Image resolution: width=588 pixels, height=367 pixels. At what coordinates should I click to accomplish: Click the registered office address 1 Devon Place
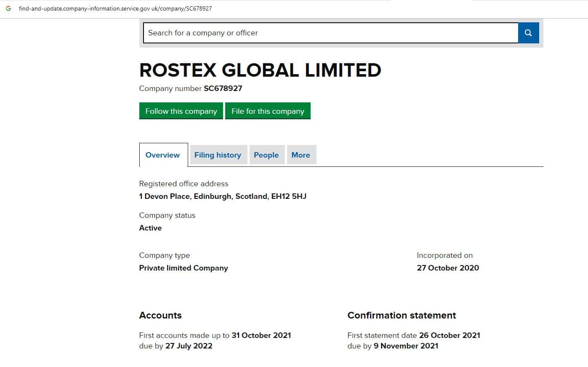223,196
